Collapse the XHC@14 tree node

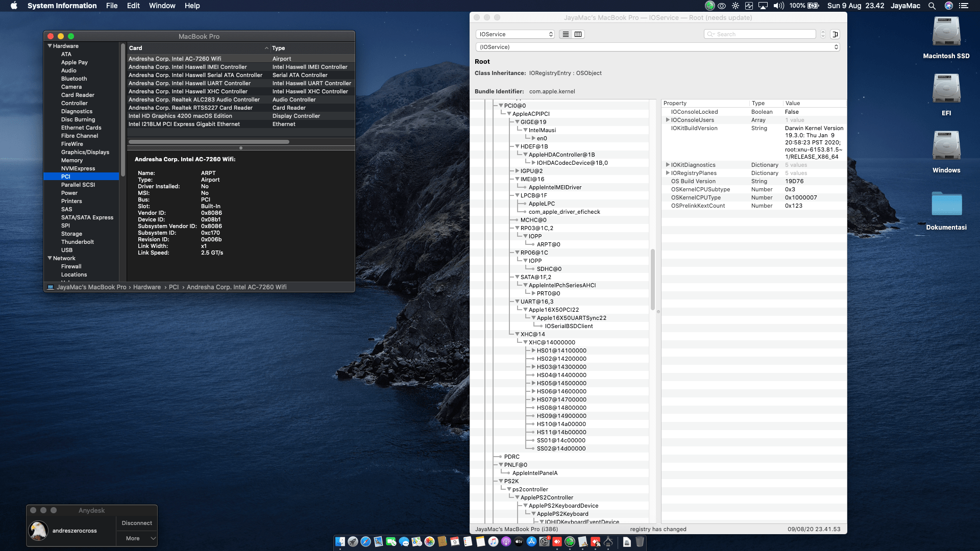coord(517,334)
